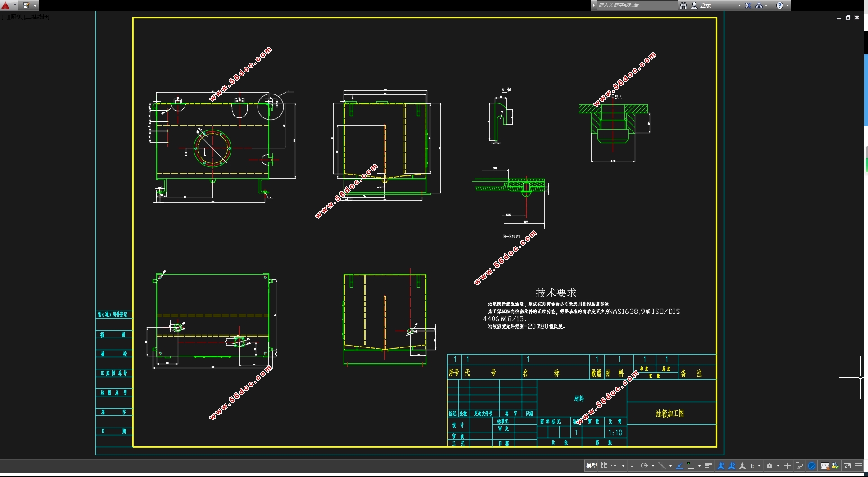Open the help question mark icon

click(x=780, y=5)
